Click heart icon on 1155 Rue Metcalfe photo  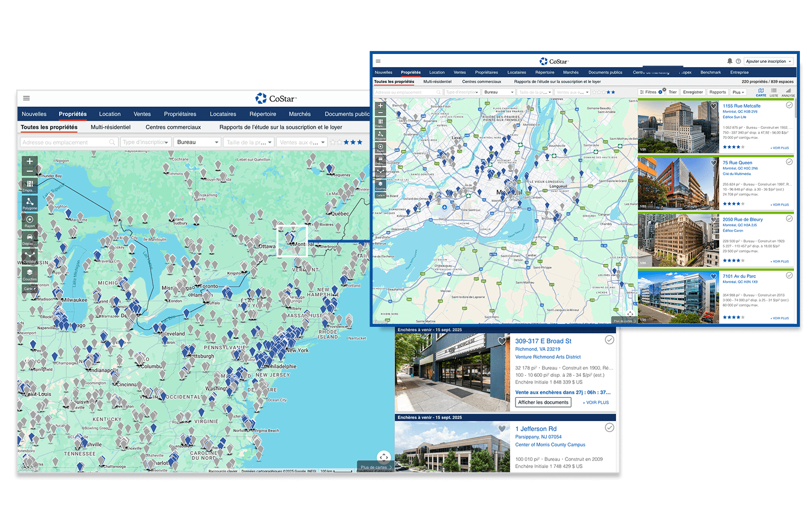713,106
